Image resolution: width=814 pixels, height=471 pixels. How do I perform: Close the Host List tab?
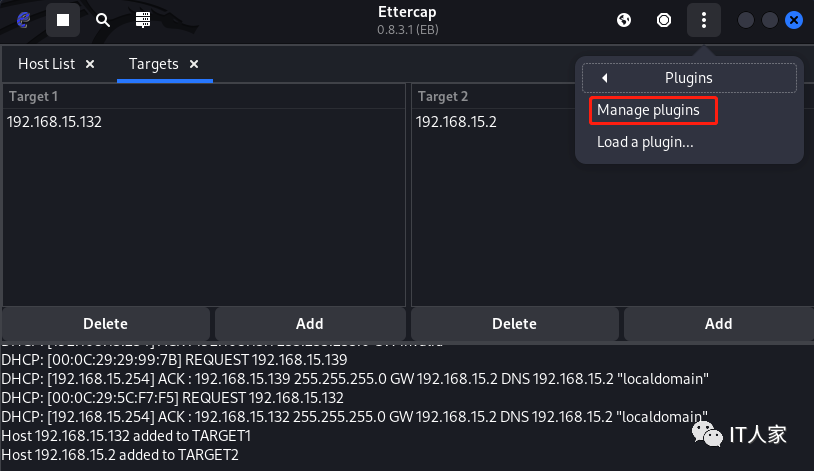(90, 64)
